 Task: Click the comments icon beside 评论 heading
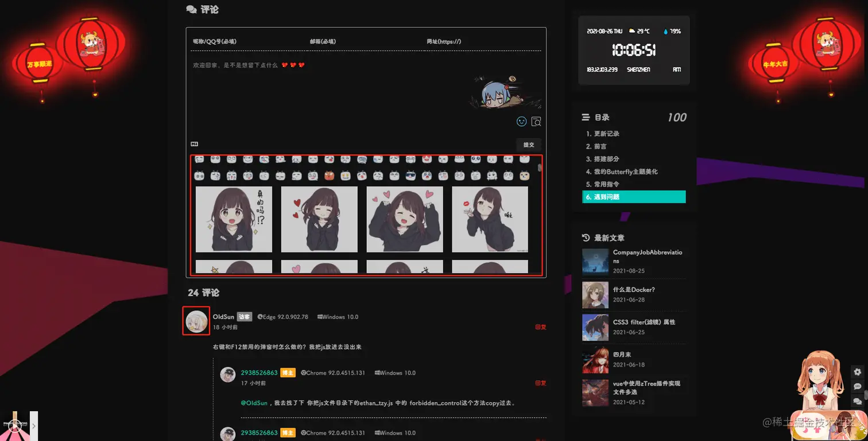click(x=192, y=9)
